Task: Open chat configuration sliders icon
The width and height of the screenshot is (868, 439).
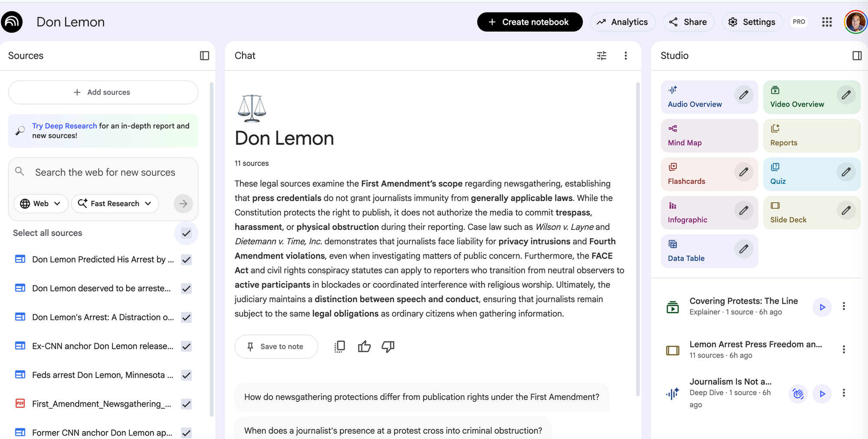Action: 602,56
